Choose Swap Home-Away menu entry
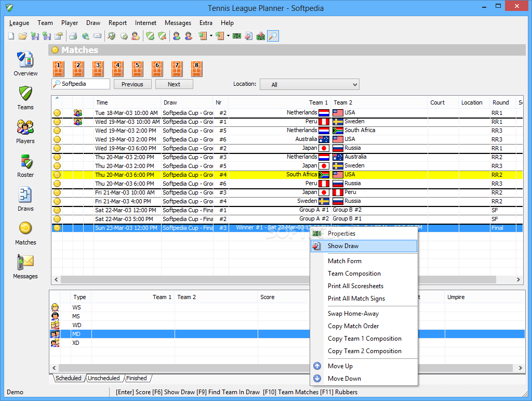 coord(364,314)
